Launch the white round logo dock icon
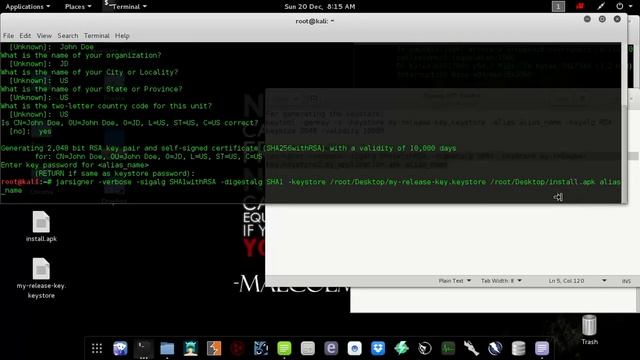Image resolution: width=640 pixels, height=360 pixels. coord(425,348)
